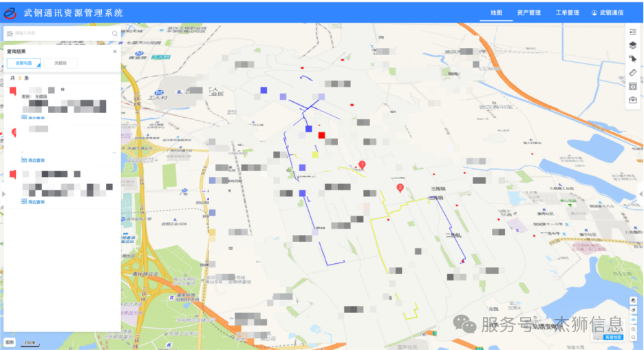Expand the menu icon beside search box
Viewport: 644px width, 350px height.
8,33
